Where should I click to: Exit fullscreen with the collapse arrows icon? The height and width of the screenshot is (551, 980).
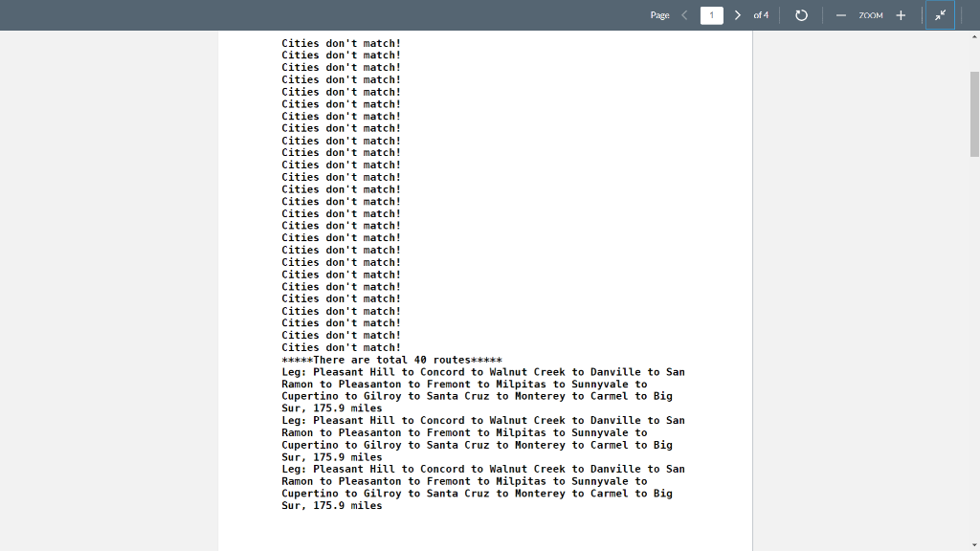940,15
